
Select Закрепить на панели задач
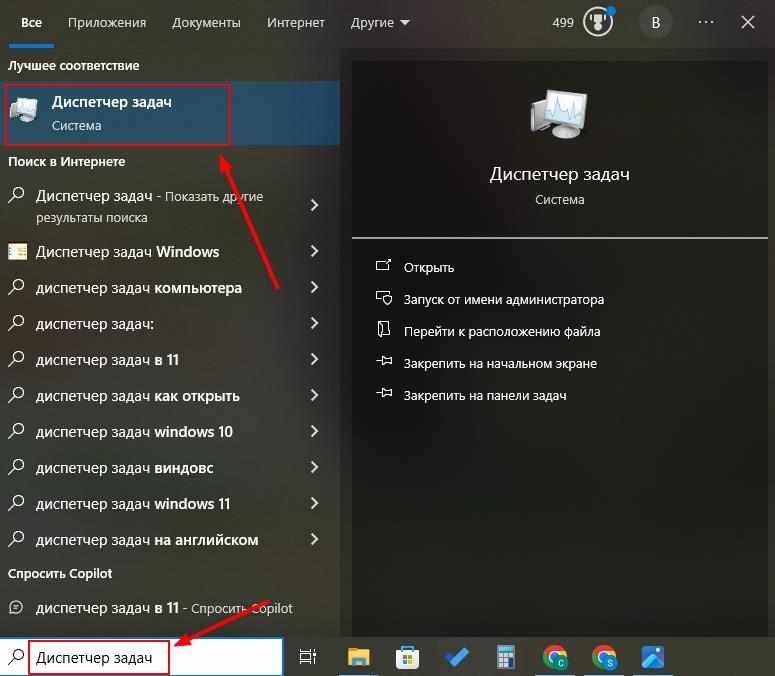tap(484, 395)
